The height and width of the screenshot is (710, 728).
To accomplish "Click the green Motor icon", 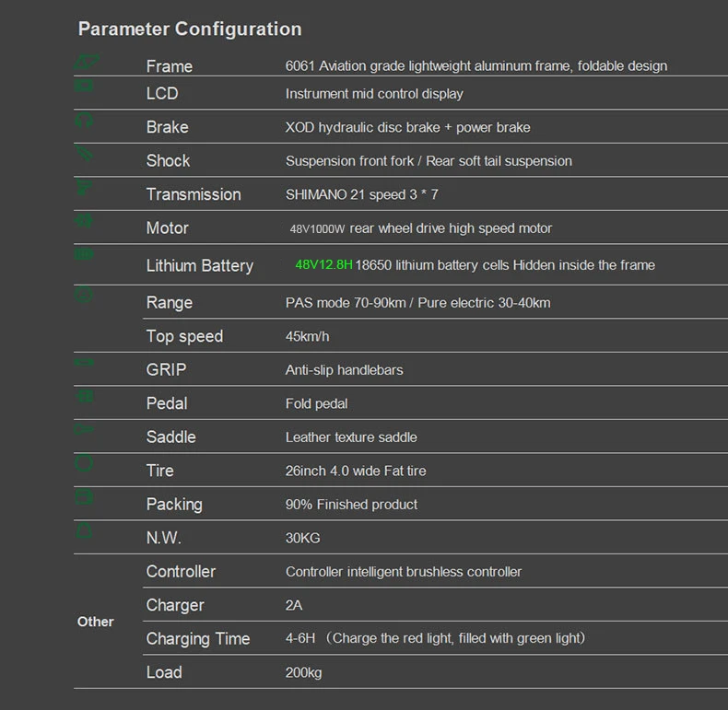I will [85, 221].
